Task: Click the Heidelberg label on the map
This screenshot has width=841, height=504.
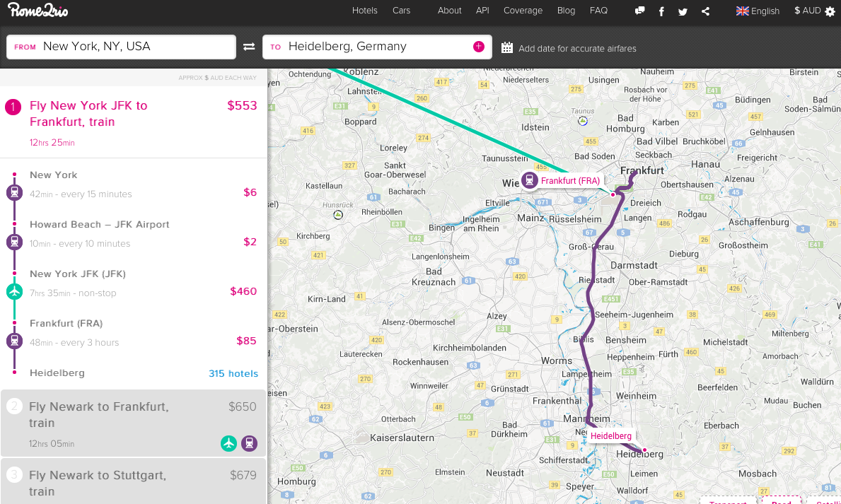Action: tap(611, 436)
